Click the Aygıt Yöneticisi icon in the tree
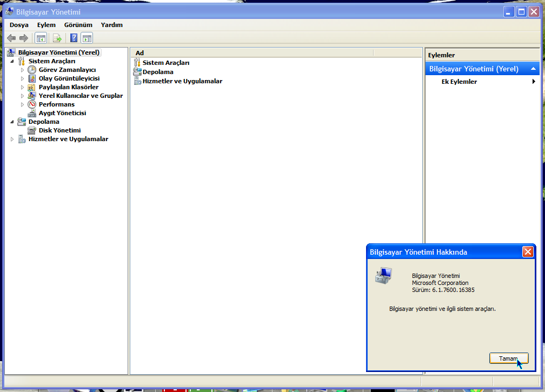This screenshot has height=392, width=545. tap(32, 113)
